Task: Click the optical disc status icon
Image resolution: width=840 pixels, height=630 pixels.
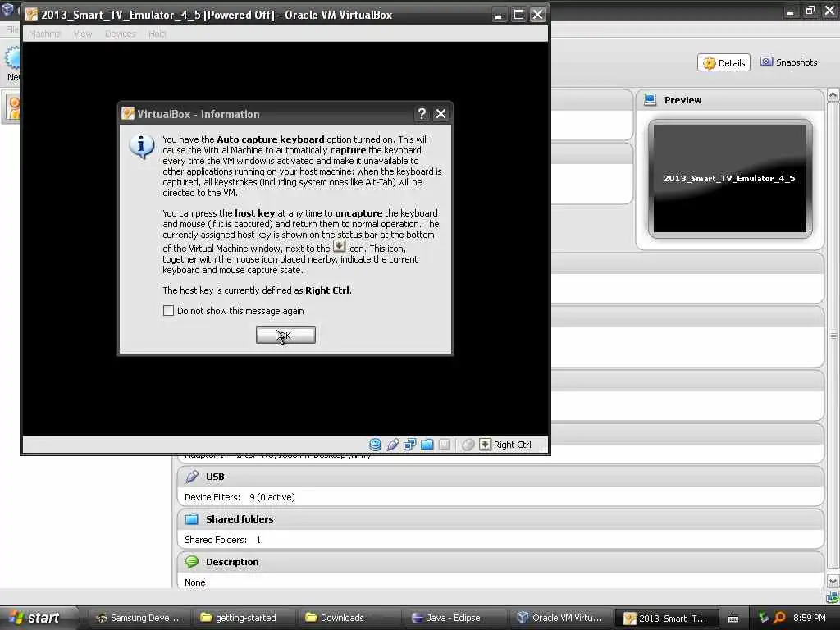Action: pyautogui.click(x=376, y=445)
